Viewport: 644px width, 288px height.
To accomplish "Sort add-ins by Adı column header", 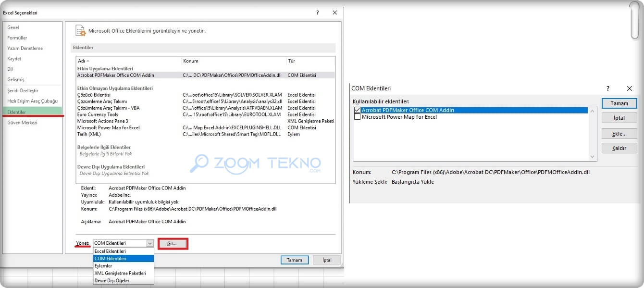I will tap(128, 61).
